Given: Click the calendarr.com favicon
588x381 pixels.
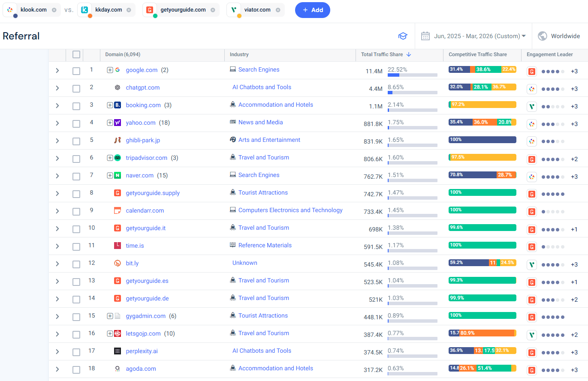Looking at the screenshot, I should coord(117,210).
